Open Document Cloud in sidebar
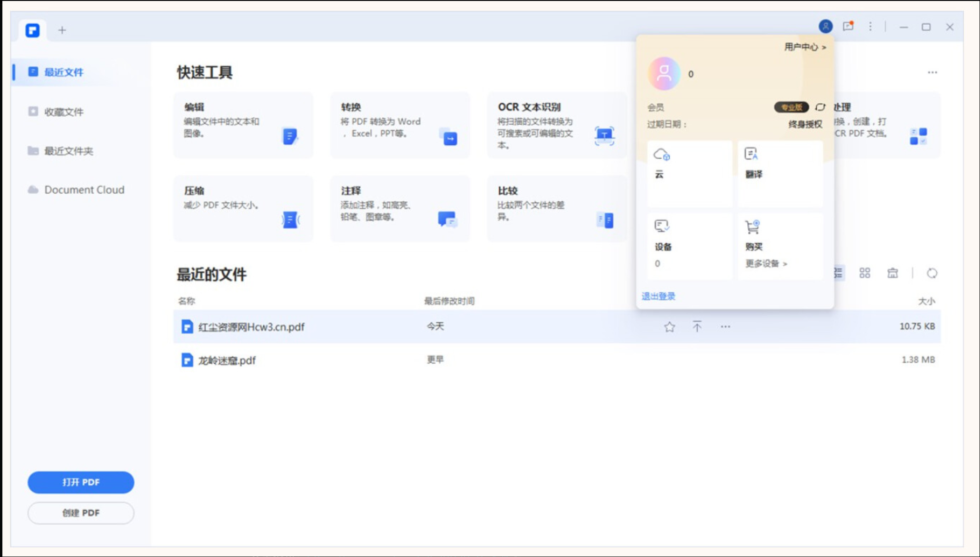Screen dimensions: 980x557 (84, 190)
